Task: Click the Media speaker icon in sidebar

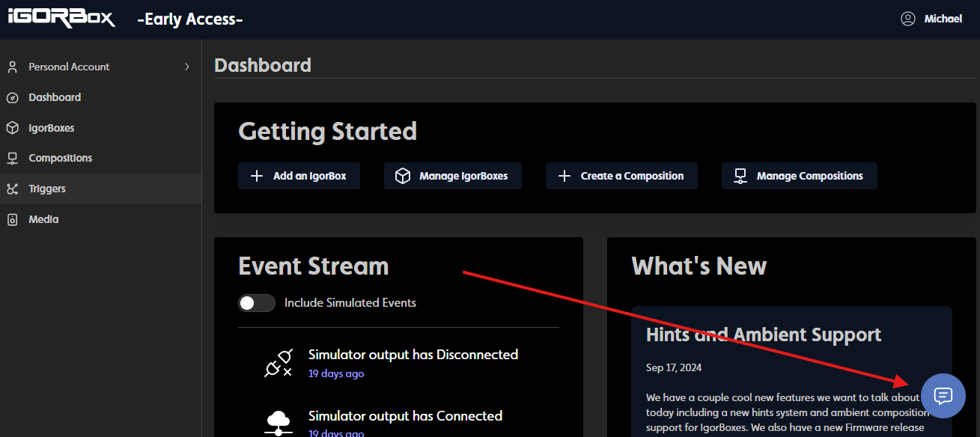Action: click(12, 220)
